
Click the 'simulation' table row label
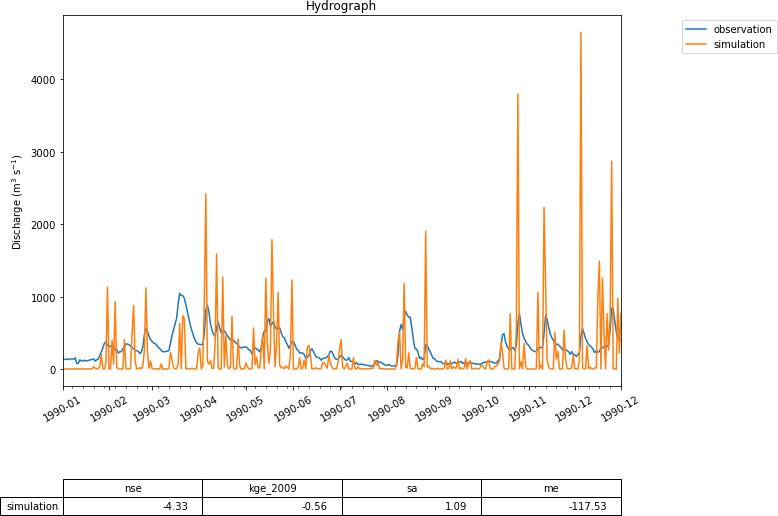[32, 506]
